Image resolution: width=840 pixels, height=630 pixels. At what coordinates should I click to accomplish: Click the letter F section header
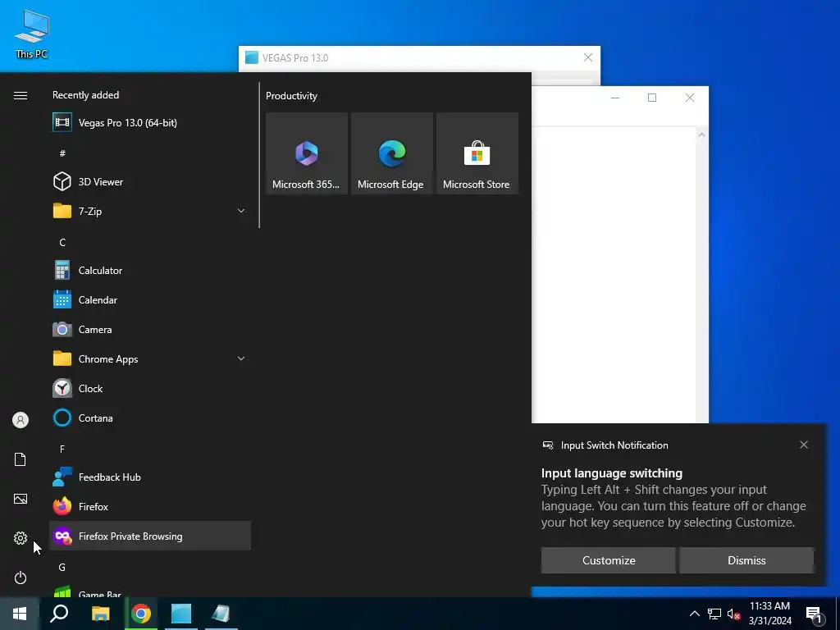pos(62,450)
